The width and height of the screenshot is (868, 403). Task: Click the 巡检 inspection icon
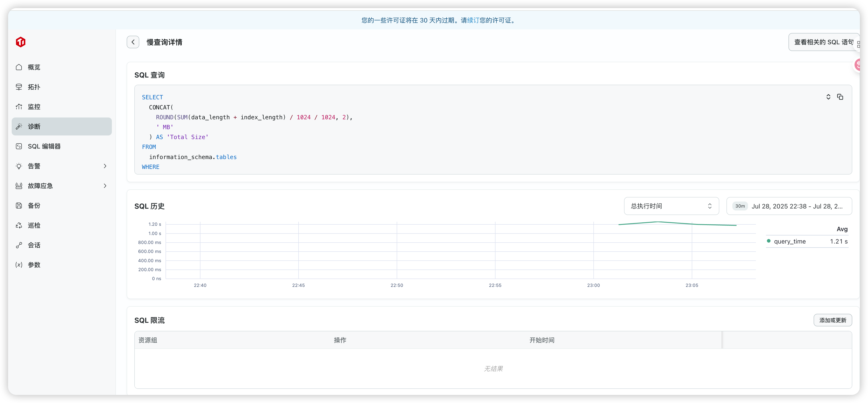coord(19,226)
